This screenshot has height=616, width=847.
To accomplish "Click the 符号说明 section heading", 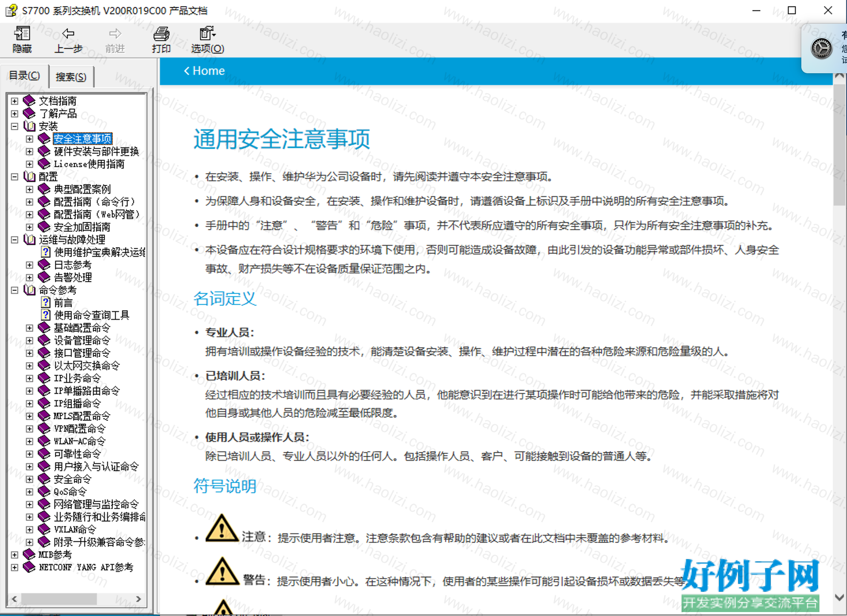I will [x=225, y=486].
